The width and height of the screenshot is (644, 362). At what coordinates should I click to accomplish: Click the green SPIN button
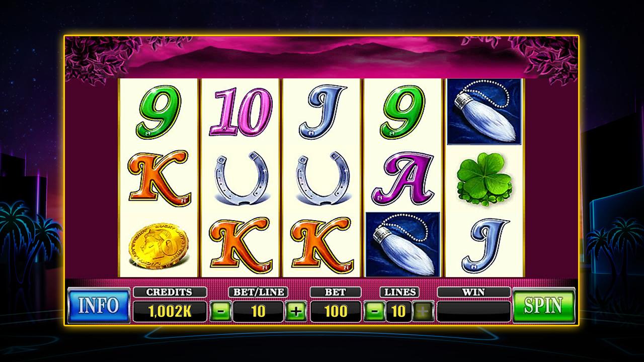tap(543, 305)
